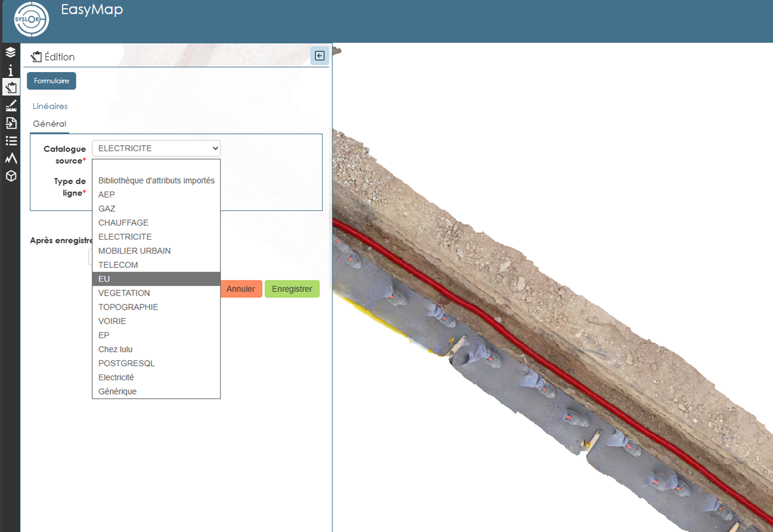Image resolution: width=773 pixels, height=532 pixels.
Task: Select TELECOM in the catalogue list
Action: tap(118, 265)
